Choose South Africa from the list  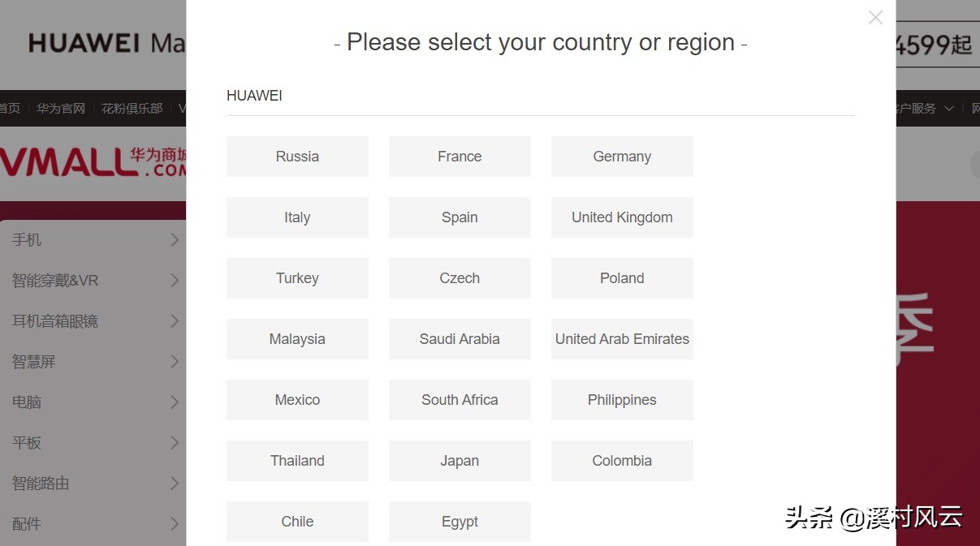pyautogui.click(x=460, y=400)
